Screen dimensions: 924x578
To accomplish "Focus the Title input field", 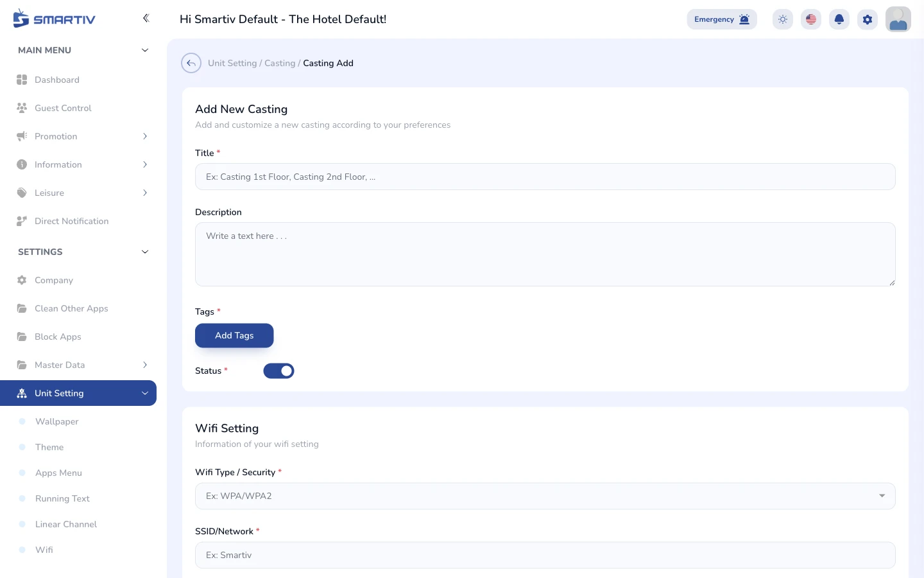I will 545,177.
